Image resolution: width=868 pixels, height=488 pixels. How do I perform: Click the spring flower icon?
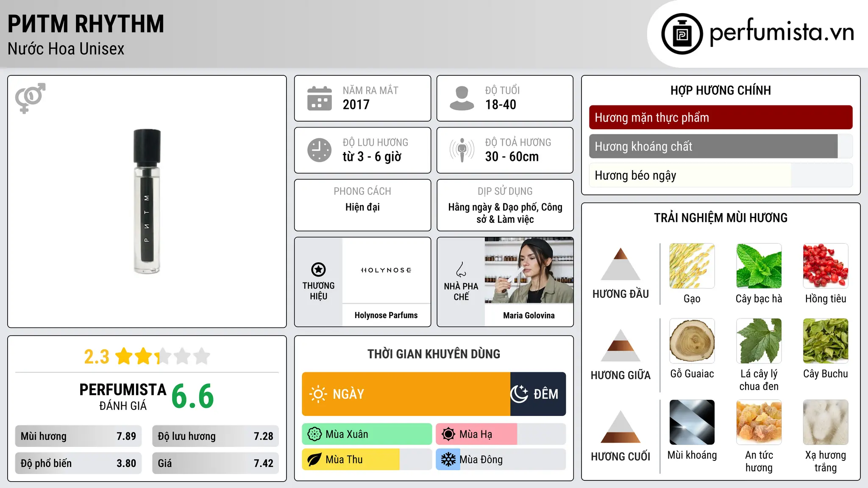point(314,434)
